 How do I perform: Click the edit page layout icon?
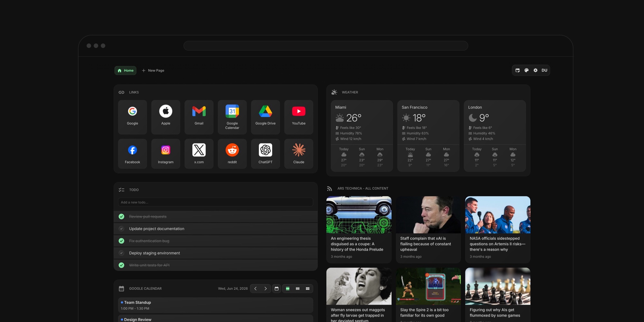(x=517, y=70)
